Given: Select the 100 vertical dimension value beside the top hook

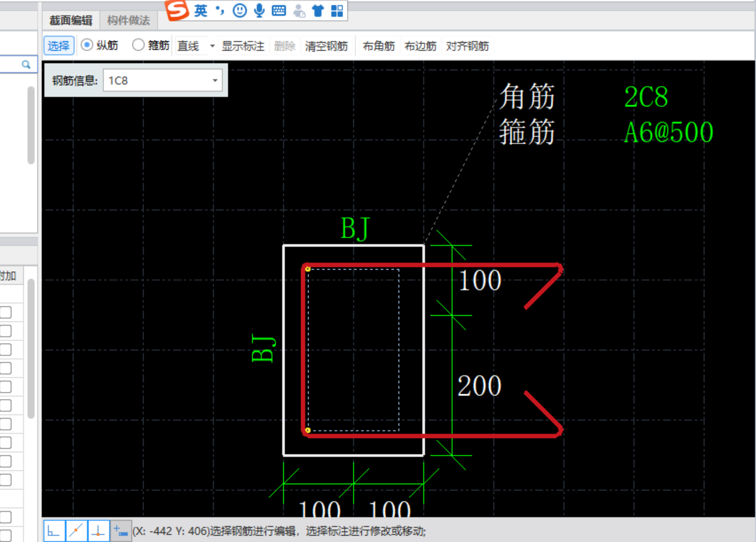Looking at the screenshot, I should click(480, 281).
